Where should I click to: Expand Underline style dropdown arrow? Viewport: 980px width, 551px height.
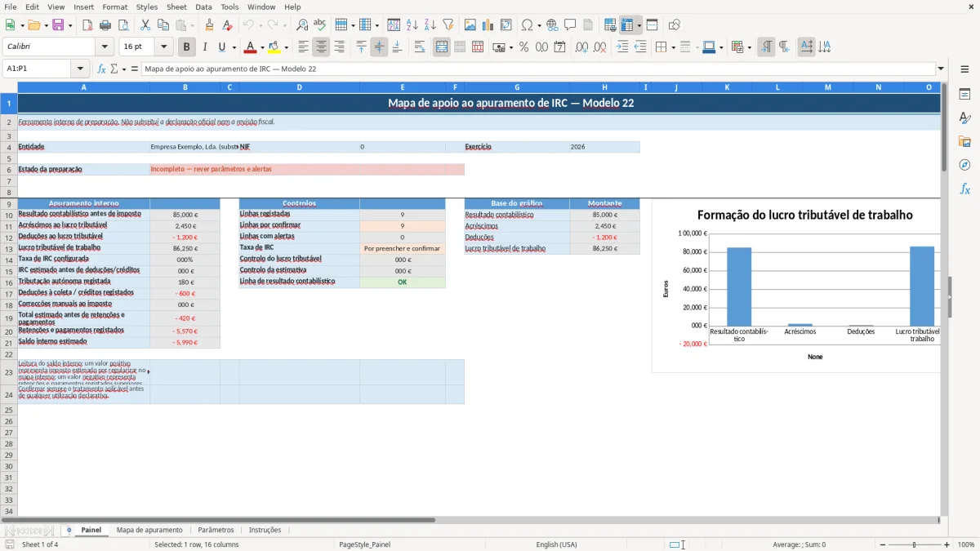coord(234,47)
